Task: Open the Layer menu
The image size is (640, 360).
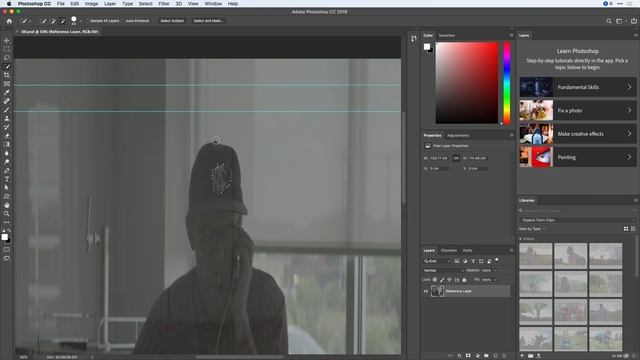Action: point(110,4)
